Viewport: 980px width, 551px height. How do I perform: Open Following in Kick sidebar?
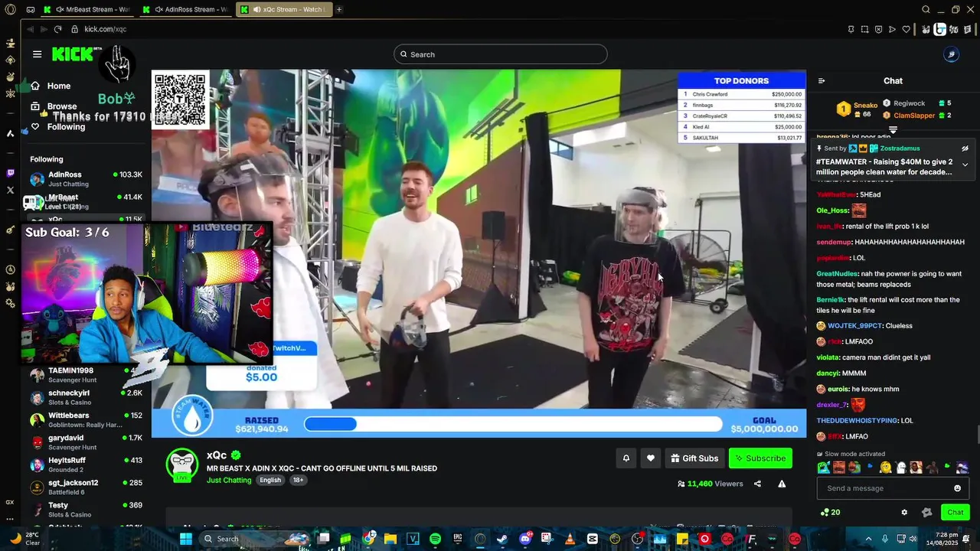57,127
